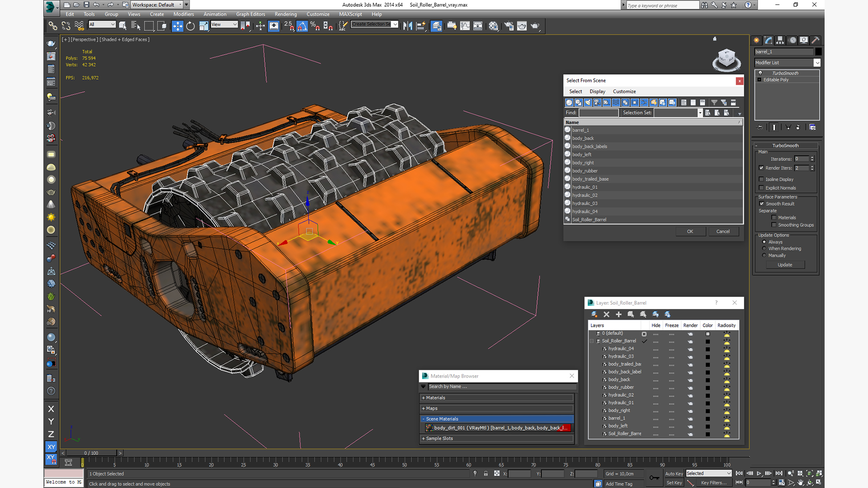This screenshot has width=868, height=488.
Task: Enable Separate by Smoothing Groups checkbox
Action: coord(774,225)
